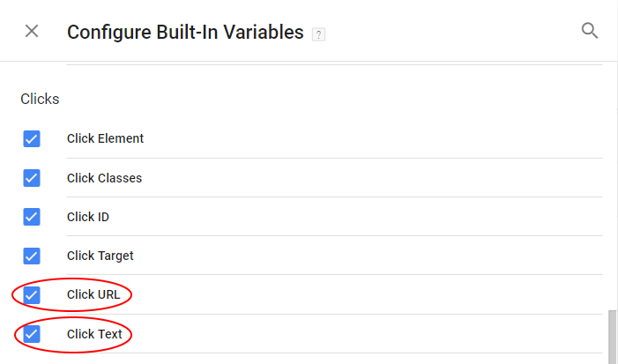Screen dimensions: 618x364
Task: Disable the Click ID checkbox
Action: pos(32,217)
